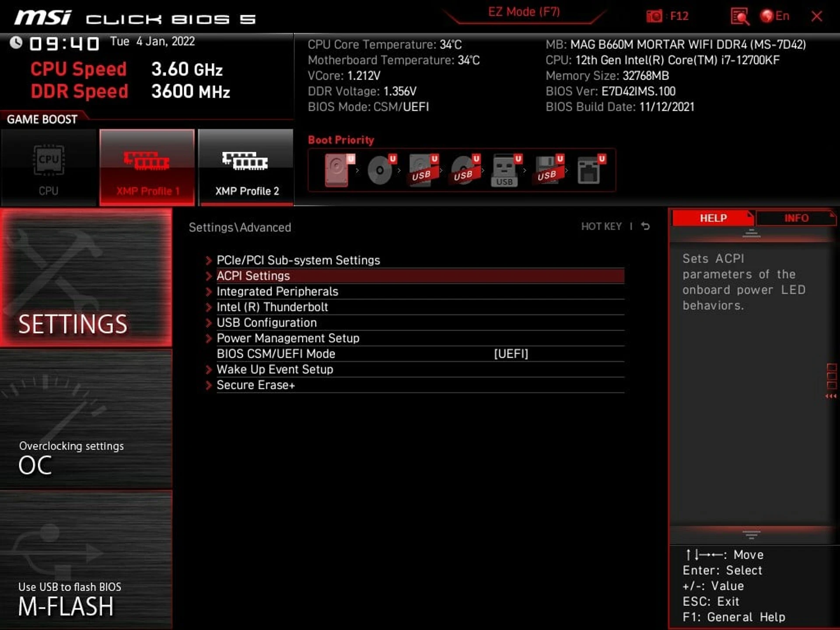Screen dimensions: 840x630
Task: Click the MSI logo
Action: pyautogui.click(x=42, y=18)
